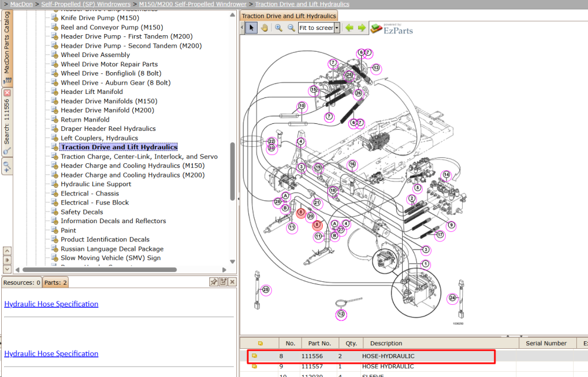This screenshot has width=588, height=377.
Task: Switch to the Resources: 0 tab
Action: (x=22, y=282)
